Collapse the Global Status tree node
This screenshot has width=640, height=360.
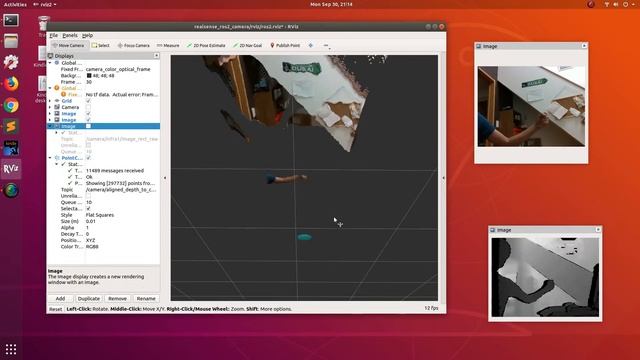pyautogui.click(x=50, y=88)
